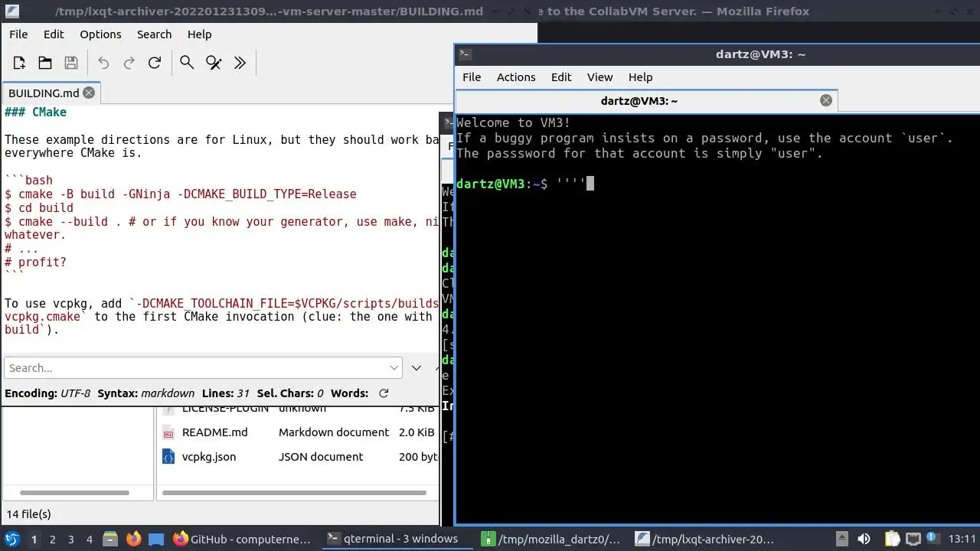The width and height of the screenshot is (980, 551).
Task: Expand the toolbar overflow chevrons
Action: (240, 63)
